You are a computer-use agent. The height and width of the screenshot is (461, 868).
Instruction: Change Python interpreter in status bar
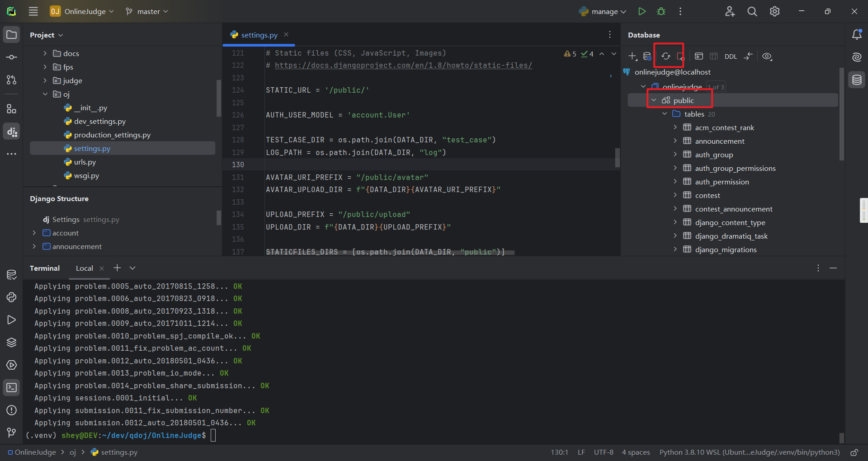click(749, 452)
